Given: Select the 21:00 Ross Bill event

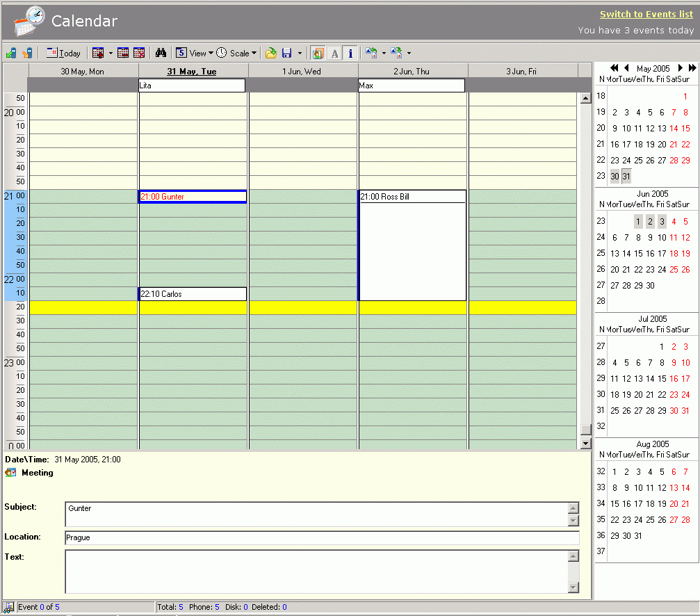Looking at the screenshot, I should click(412, 245).
